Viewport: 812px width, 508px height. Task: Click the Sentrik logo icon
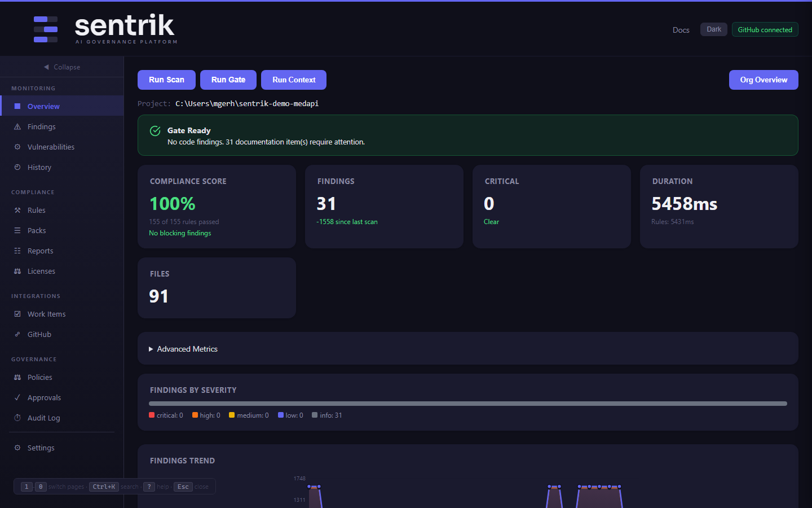pyautogui.click(x=46, y=29)
